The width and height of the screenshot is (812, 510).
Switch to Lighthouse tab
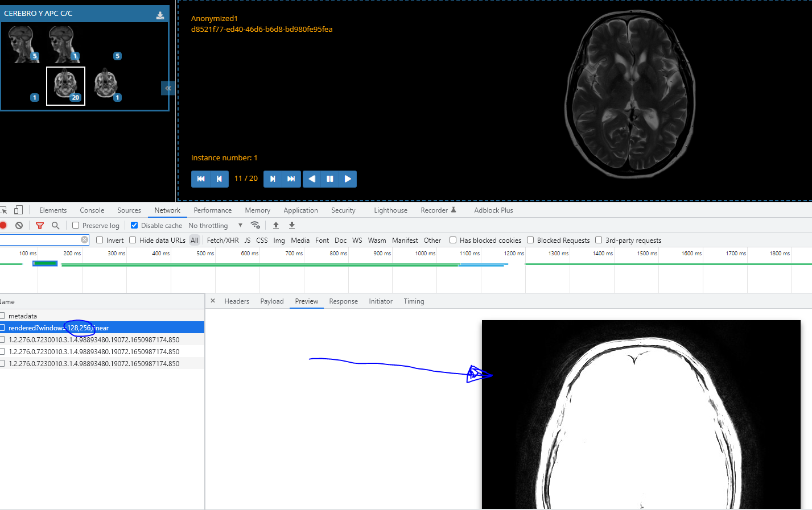point(390,210)
